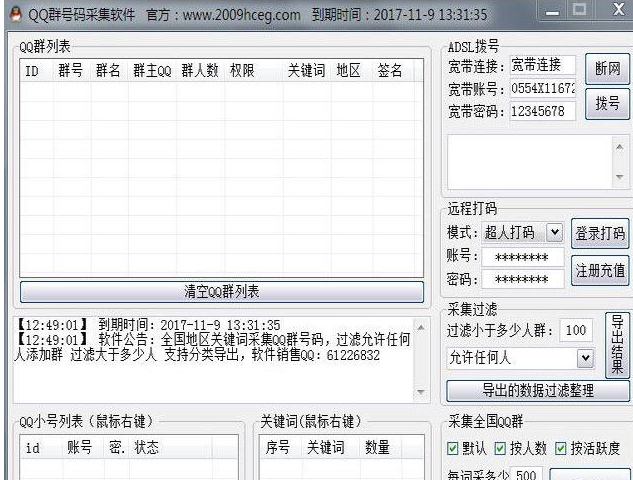Click 关键词 column header in keyword panel
633x480 pixels.
(331, 447)
